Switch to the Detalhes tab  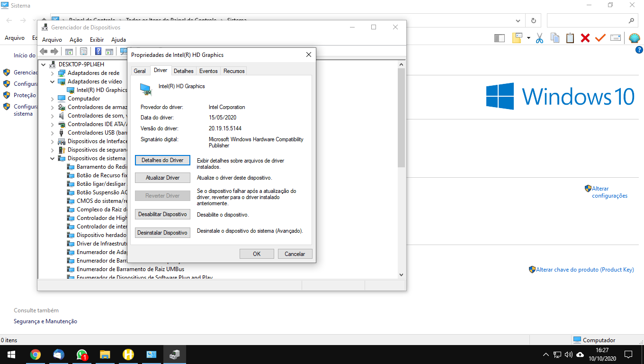coord(184,71)
